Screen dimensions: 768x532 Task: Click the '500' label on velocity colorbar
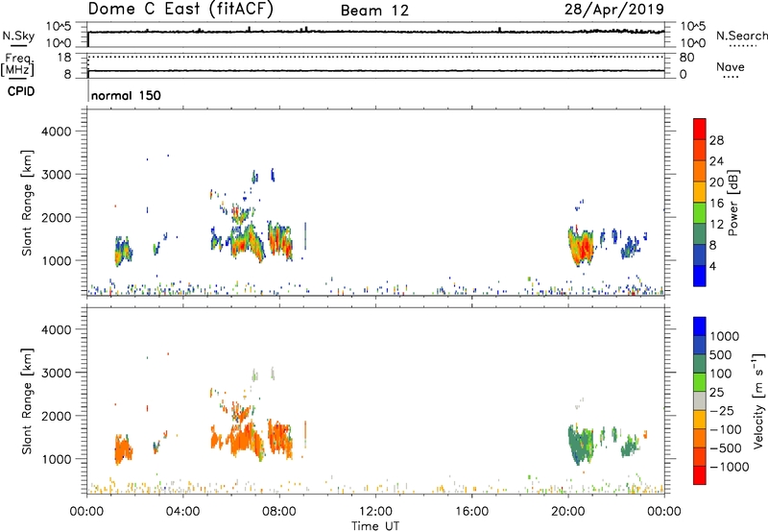tap(720, 355)
